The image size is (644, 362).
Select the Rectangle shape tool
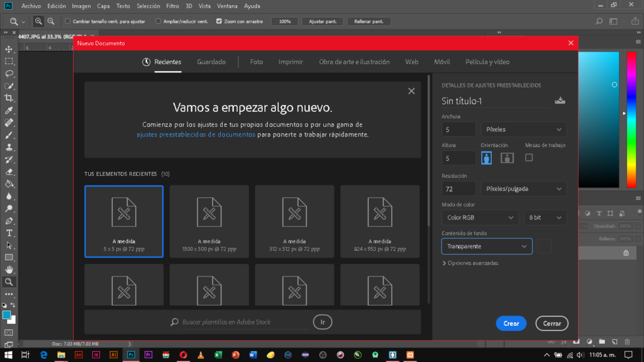click(x=9, y=258)
